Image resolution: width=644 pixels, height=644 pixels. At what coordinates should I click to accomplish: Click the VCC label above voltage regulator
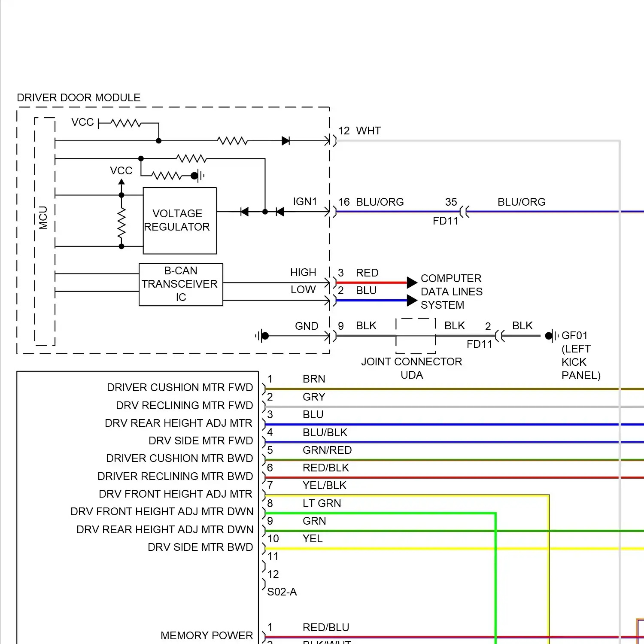(121, 170)
